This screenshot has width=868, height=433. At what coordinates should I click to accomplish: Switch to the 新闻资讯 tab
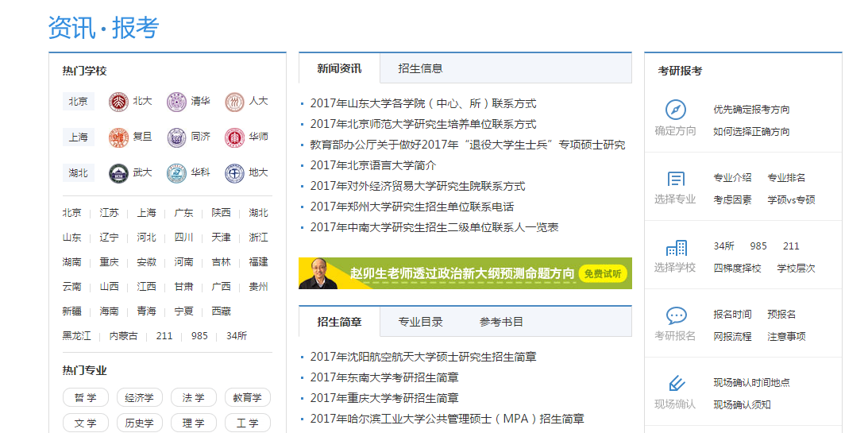[339, 68]
